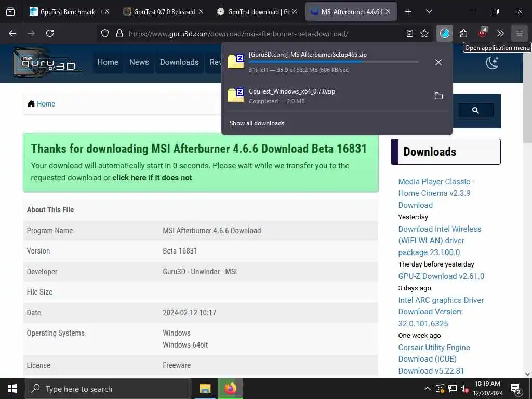This screenshot has height=399, width=532.
Task: Click the security tray icon with badge
Action: pyautogui.click(x=440, y=389)
